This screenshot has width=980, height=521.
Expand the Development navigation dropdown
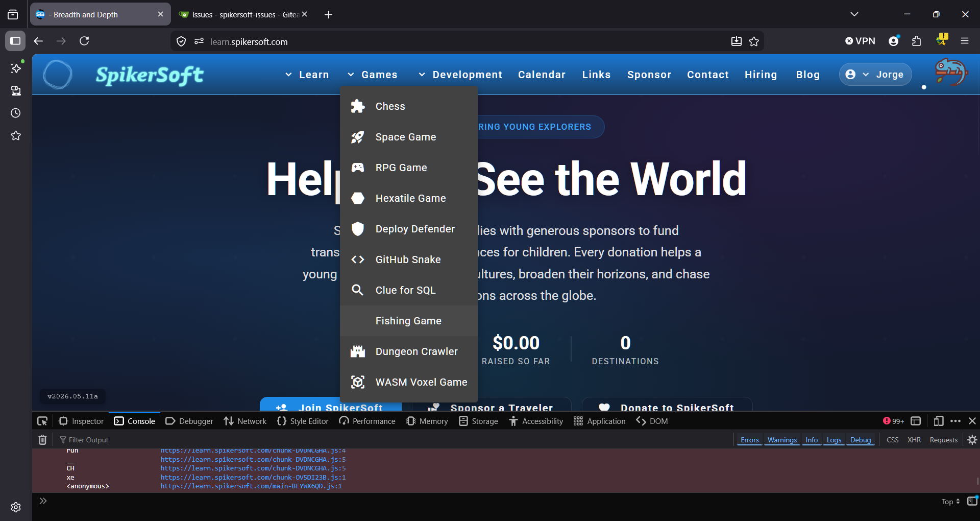pyautogui.click(x=460, y=75)
